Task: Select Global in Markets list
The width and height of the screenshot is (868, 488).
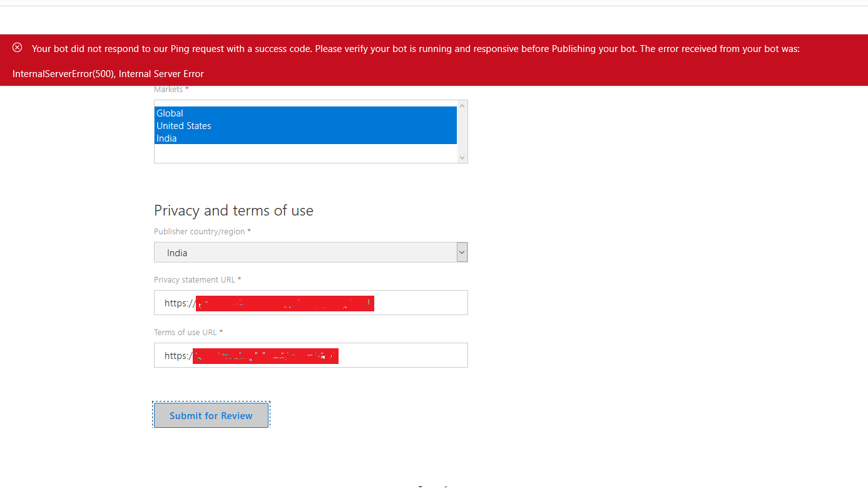Action: [305, 113]
